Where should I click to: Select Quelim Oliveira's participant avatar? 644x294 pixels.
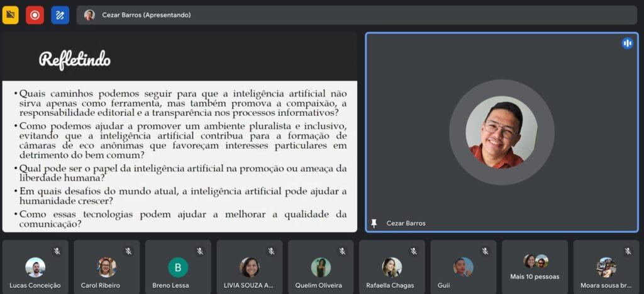[321, 268]
